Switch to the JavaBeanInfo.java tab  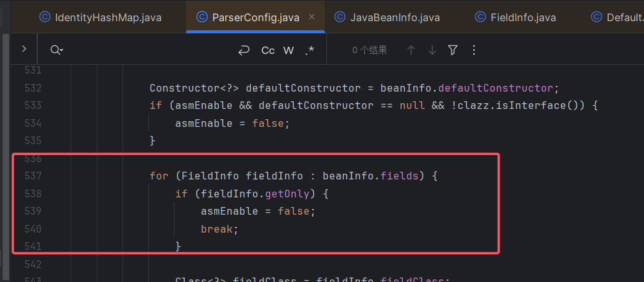pos(394,17)
